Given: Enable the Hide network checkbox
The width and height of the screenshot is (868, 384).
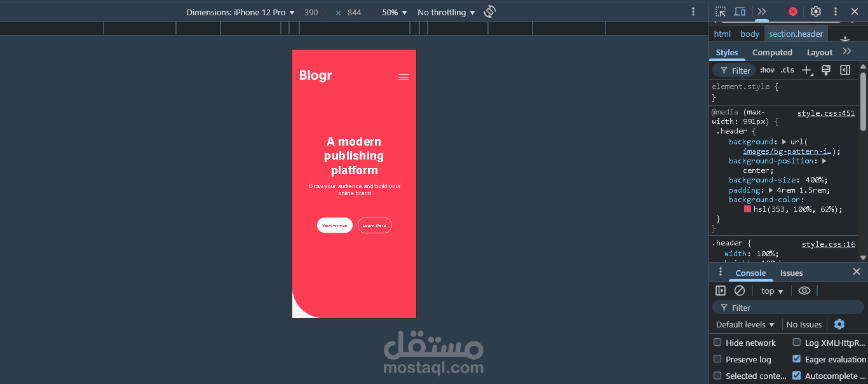Looking at the screenshot, I should (x=717, y=343).
